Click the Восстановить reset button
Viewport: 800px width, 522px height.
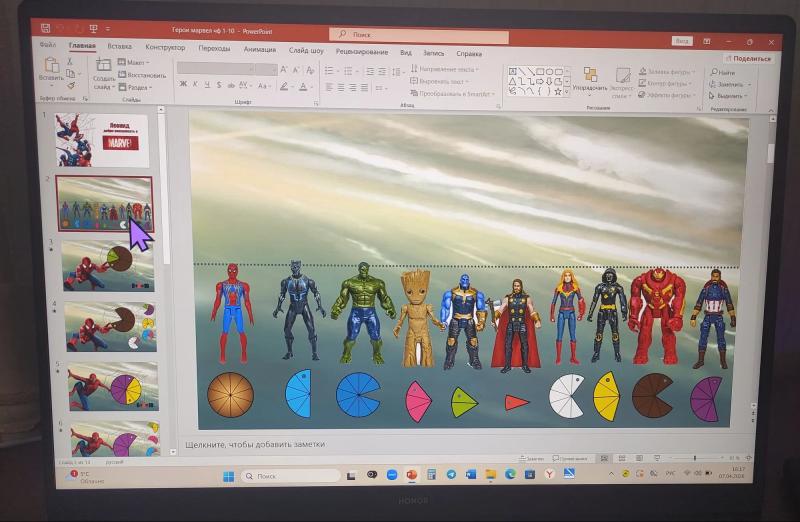[142, 75]
